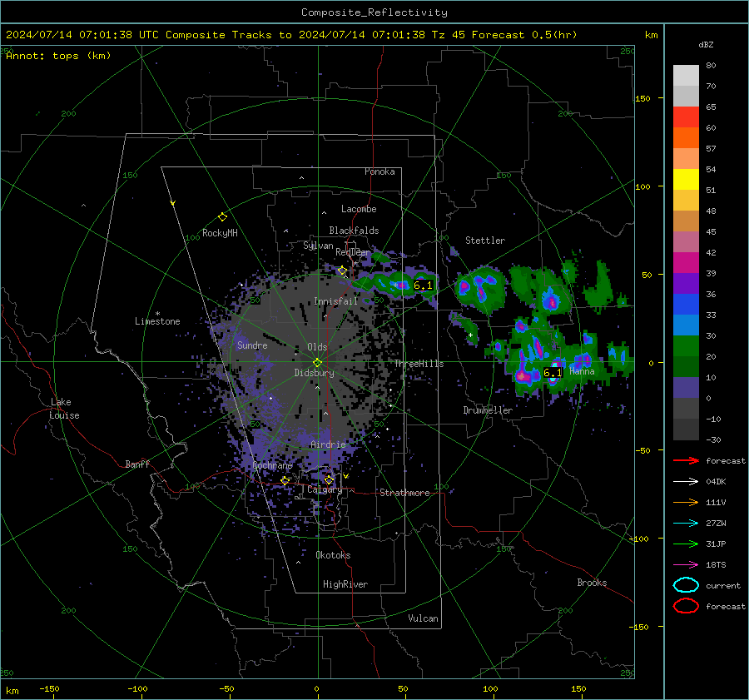Select the yellow diamond marker at RedDeer
749x700 pixels.
pos(342,271)
